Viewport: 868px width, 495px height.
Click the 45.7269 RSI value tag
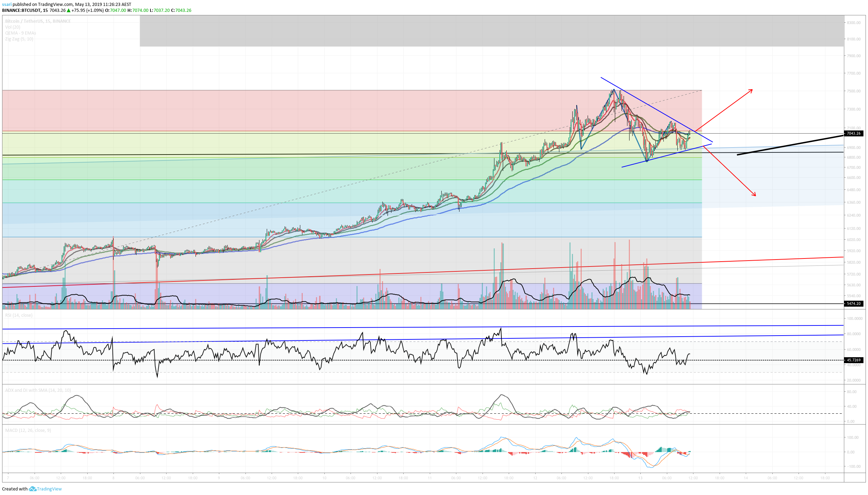tap(853, 360)
